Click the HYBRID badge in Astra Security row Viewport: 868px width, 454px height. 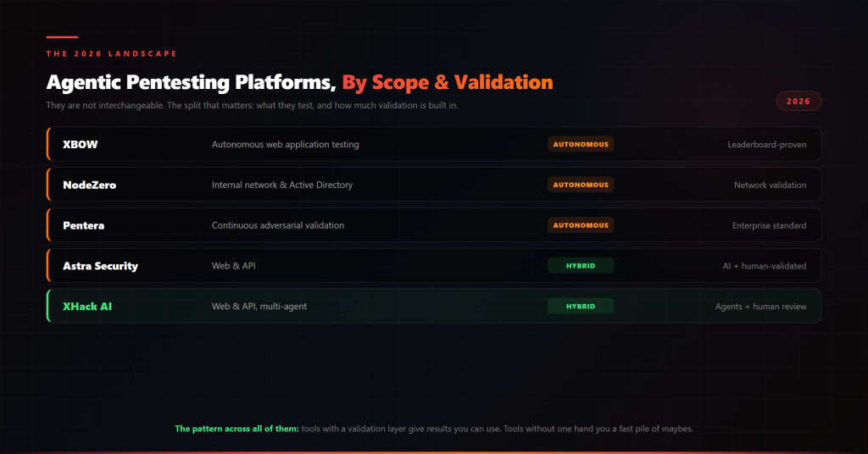click(x=581, y=265)
